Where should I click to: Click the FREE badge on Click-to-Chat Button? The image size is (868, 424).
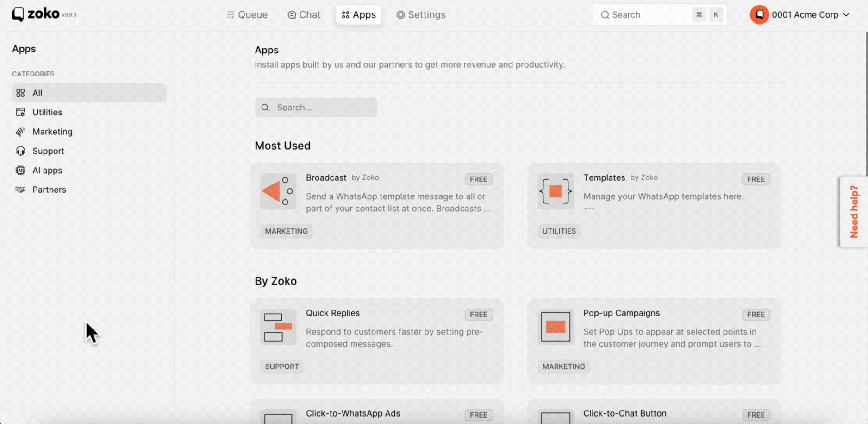coord(756,415)
